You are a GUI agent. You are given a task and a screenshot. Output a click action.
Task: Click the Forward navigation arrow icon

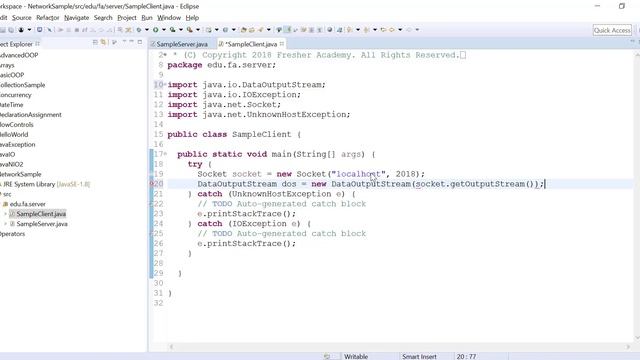(x=409, y=30)
